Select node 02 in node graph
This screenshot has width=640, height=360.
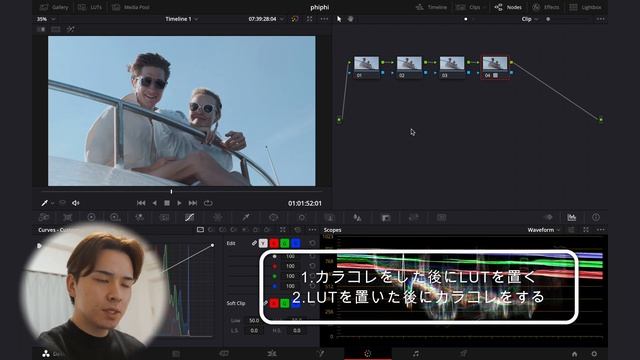[x=409, y=67]
